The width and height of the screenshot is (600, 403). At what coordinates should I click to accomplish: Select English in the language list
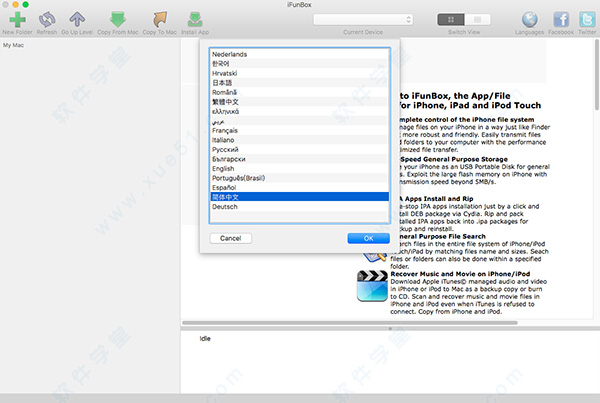227,168
